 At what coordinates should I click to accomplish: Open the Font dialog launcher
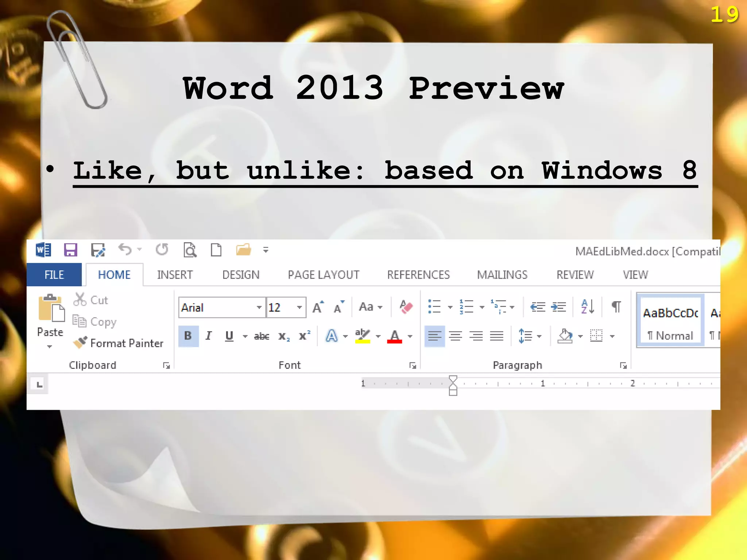pyautogui.click(x=413, y=365)
